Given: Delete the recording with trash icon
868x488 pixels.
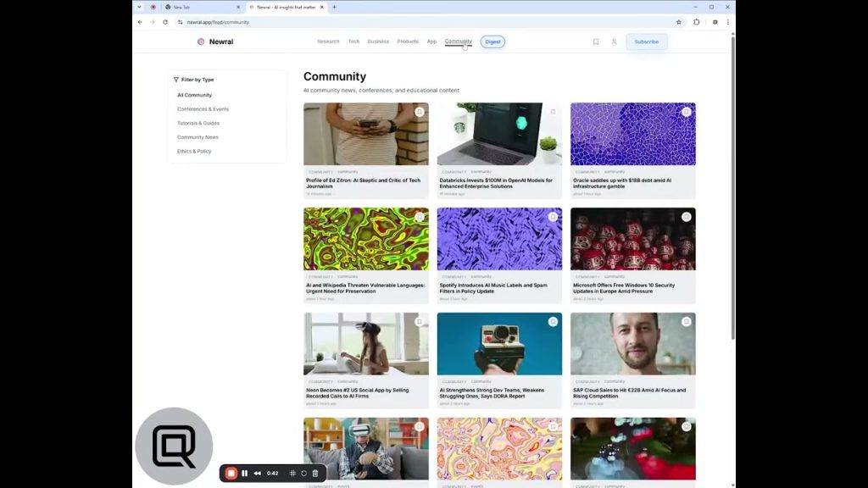Looking at the screenshot, I should tap(315, 474).
